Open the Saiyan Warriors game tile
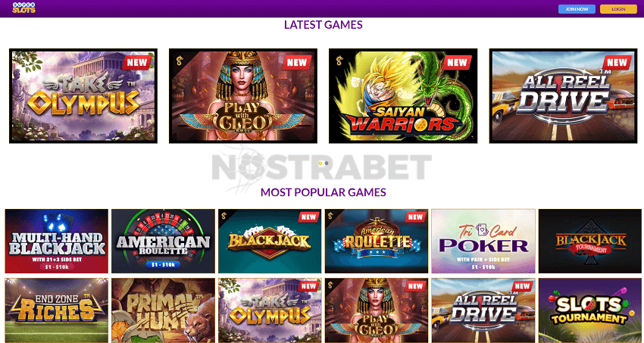 [403, 96]
